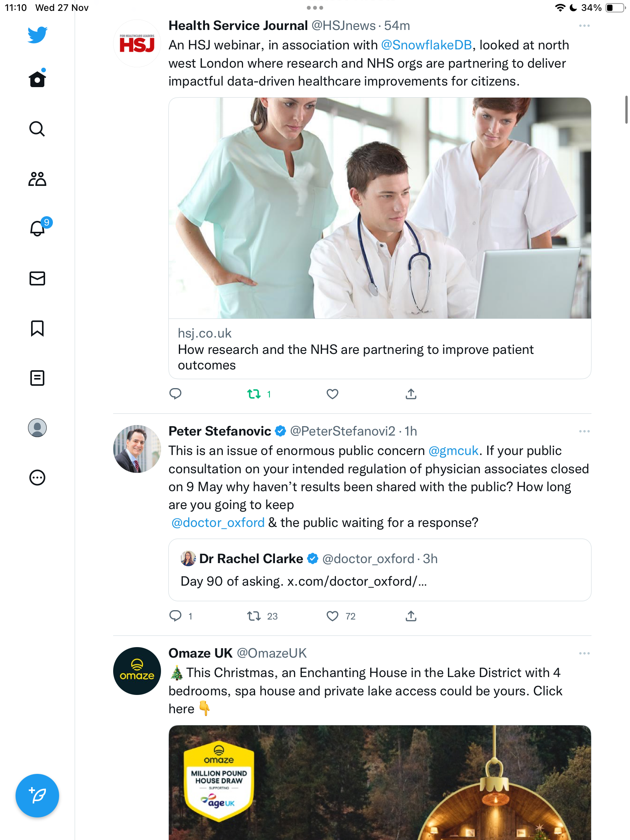The height and width of the screenshot is (840, 630).
Task: Open Bookmarks from the sidebar
Action: click(x=37, y=329)
